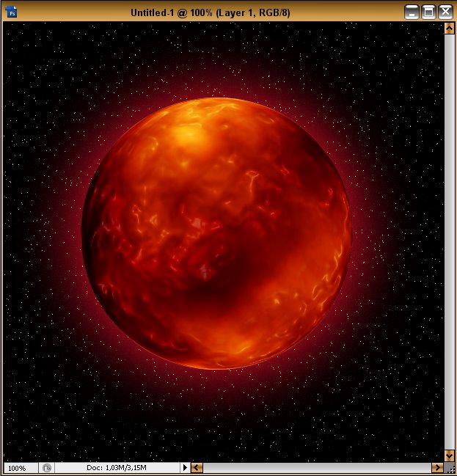
Task: Click the horizontal scrollbar right arrow
Action: pyautogui.click(x=437, y=467)
